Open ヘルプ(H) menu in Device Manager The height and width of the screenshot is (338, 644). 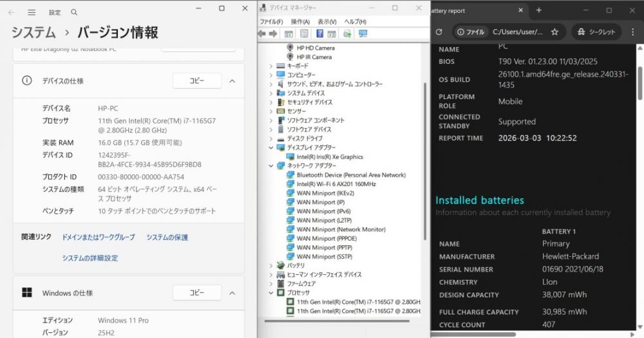point(355,21)
